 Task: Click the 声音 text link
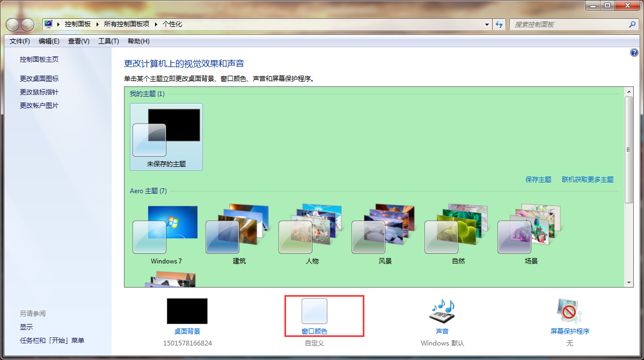[x=442, y=332]
